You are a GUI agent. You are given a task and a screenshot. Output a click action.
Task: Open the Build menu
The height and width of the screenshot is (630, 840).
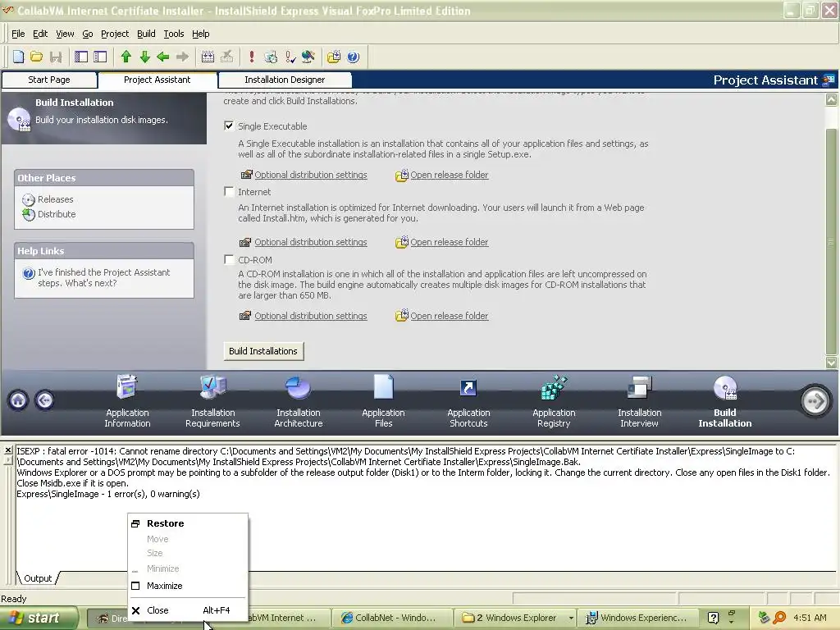[x=146, y=34]
